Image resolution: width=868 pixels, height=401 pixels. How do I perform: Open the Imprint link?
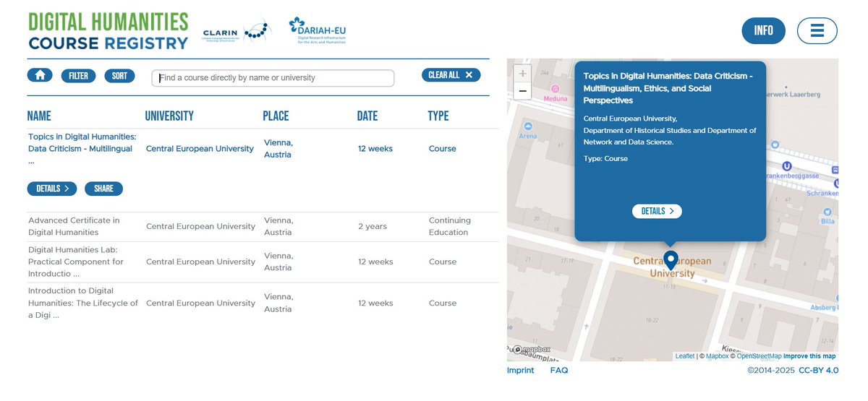coord(520,371)
